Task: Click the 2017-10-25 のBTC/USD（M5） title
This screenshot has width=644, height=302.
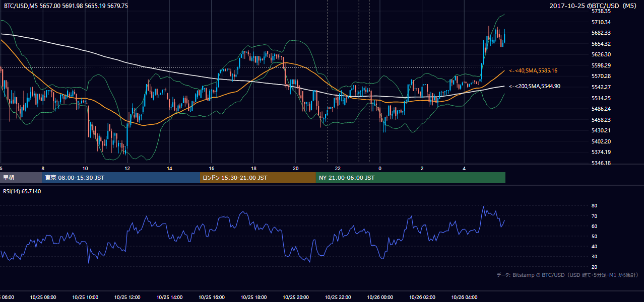Action: (x=594, y=6)
